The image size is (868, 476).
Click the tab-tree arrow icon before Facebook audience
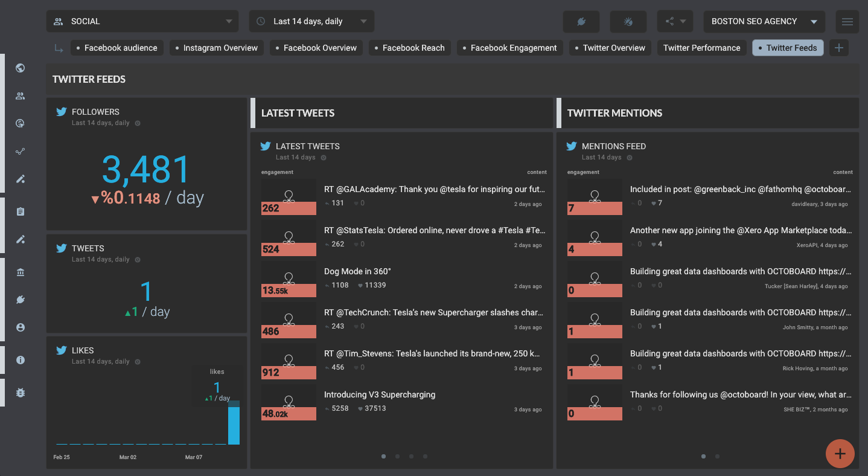click(x=59, y=48)
